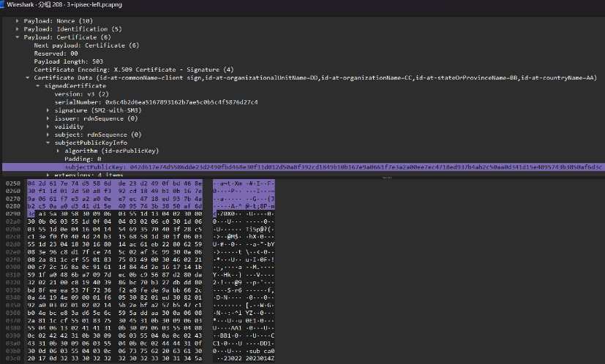Select the Payload length: 503 line
The height and width of the screenshot is (364, 605).
pos(68,61)
